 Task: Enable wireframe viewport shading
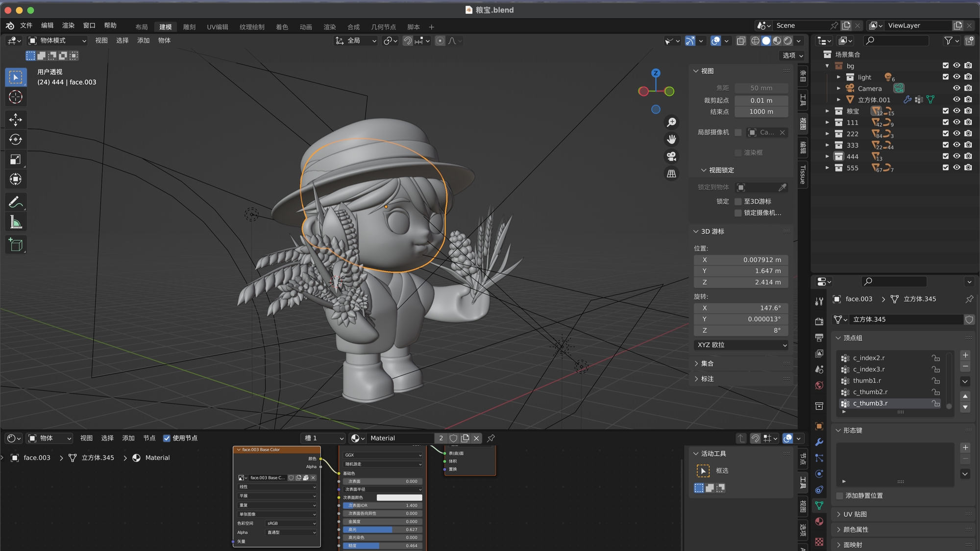755,41
